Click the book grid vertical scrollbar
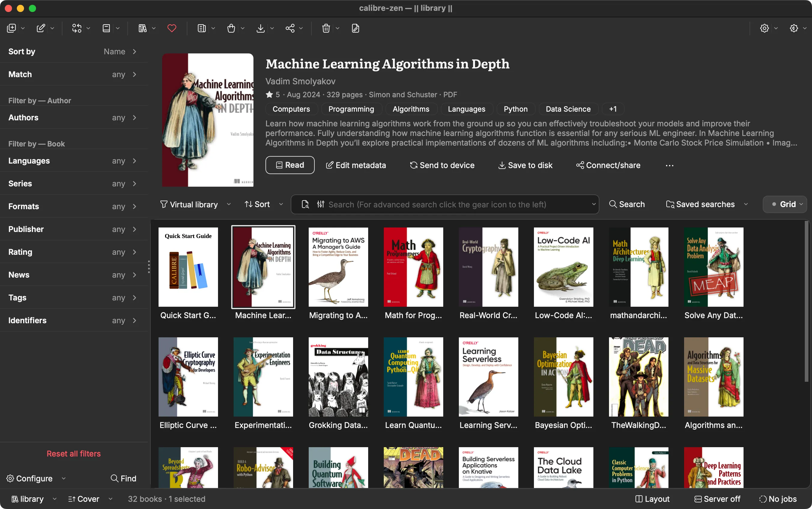This screenshot has height=509, width=812. 806,301
